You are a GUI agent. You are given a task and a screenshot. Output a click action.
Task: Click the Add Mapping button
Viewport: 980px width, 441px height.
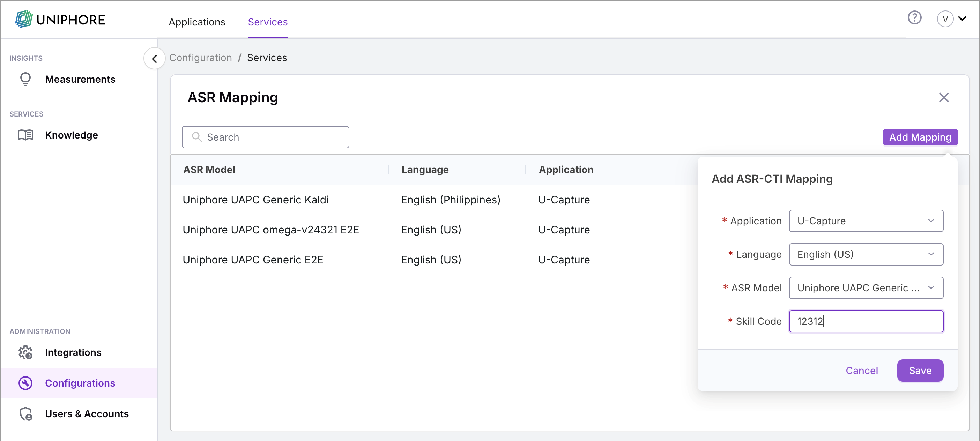point(920,137)
